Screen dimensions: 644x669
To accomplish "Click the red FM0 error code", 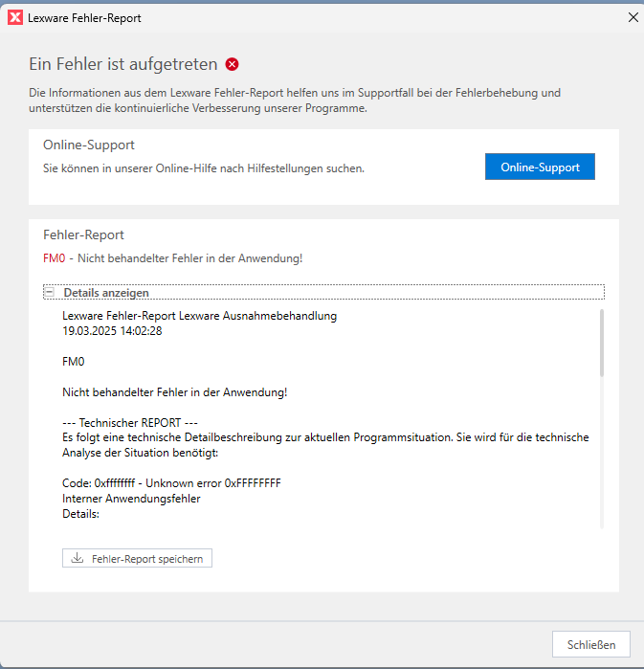I will [x=55, y=258].
